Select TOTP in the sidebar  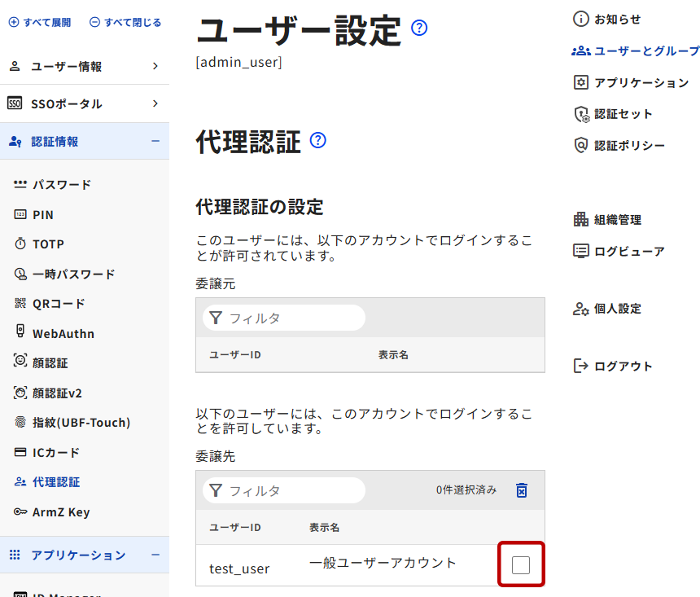coord(48,244)
